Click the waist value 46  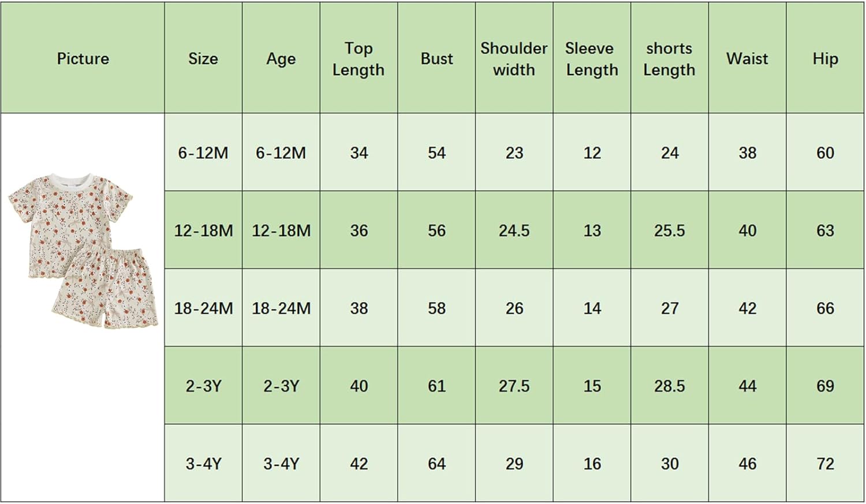click(x=747, y=464)
